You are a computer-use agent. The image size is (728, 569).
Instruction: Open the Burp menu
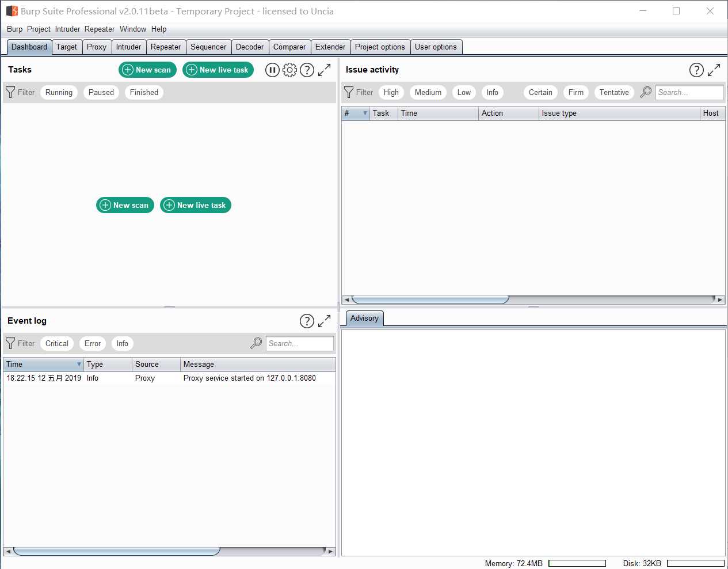15,29
